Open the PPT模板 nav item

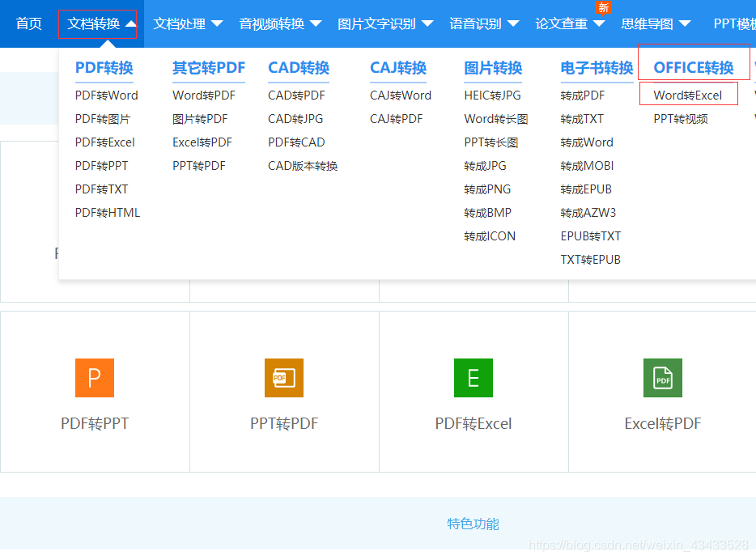[x=734, y=23]
